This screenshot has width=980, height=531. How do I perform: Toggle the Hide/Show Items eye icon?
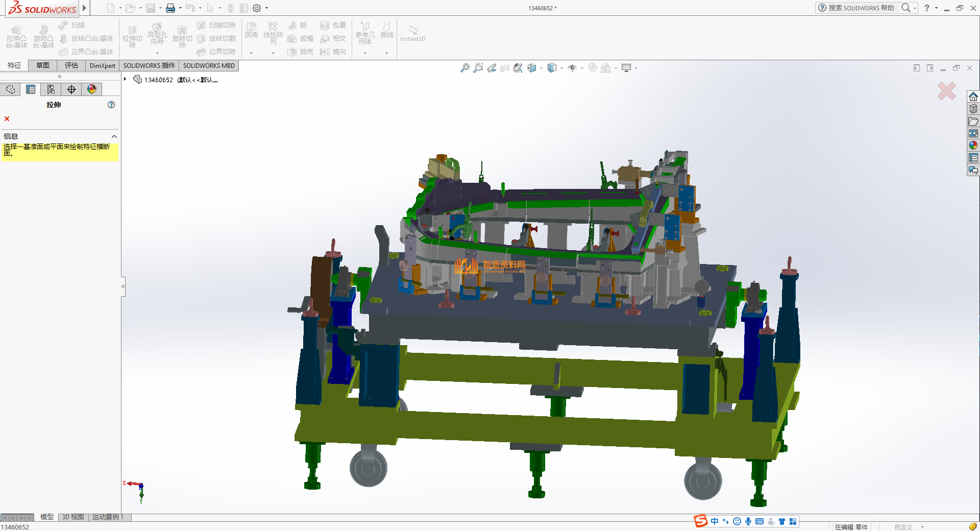(x=572, y=68)
